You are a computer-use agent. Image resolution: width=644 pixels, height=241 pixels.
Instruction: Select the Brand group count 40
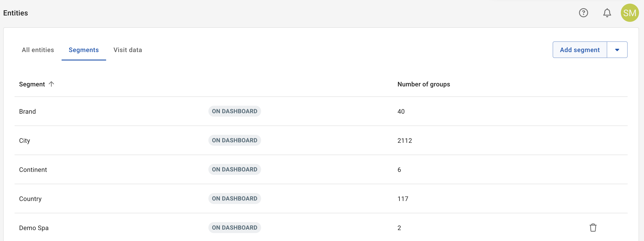click(401, 111)
